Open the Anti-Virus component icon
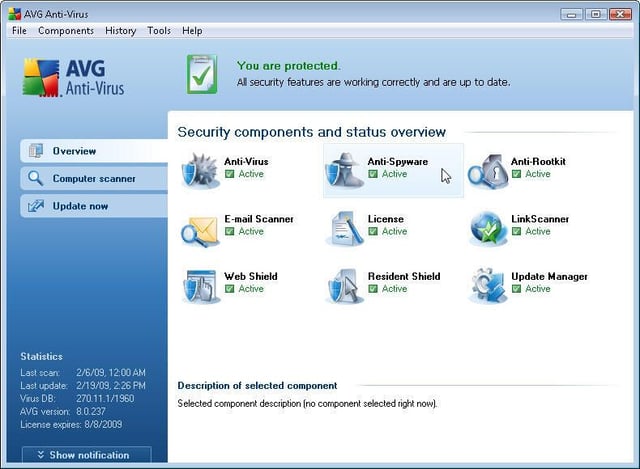This screenshot has width=640, height=469. pyautogui.click(x=199, y=170)
